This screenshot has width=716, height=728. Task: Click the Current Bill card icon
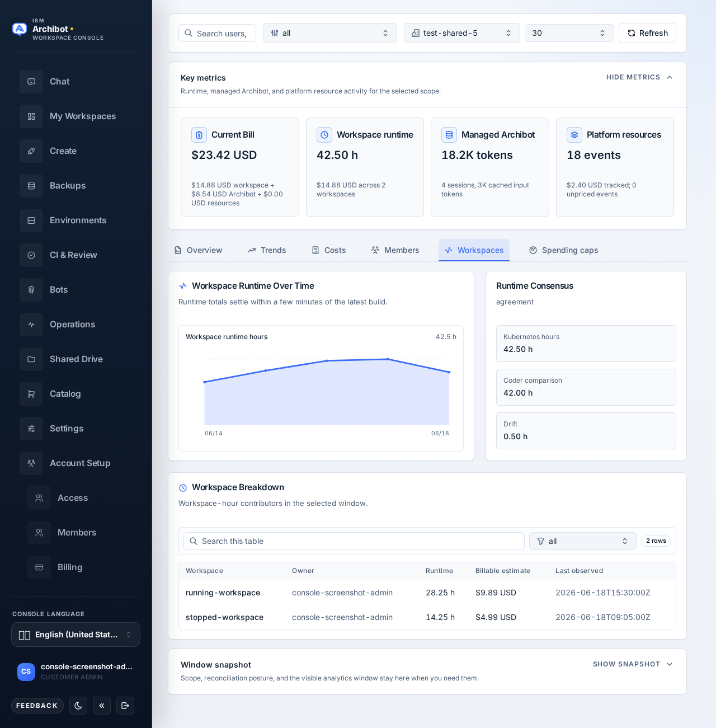(x=199, y=135)
